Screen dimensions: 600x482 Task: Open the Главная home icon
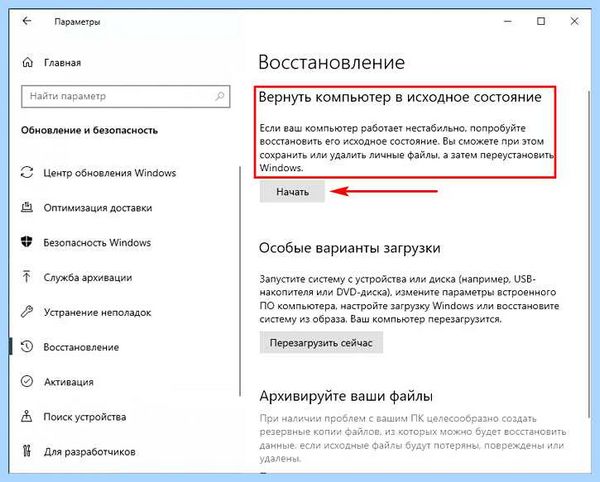click(x=28, y=62)
